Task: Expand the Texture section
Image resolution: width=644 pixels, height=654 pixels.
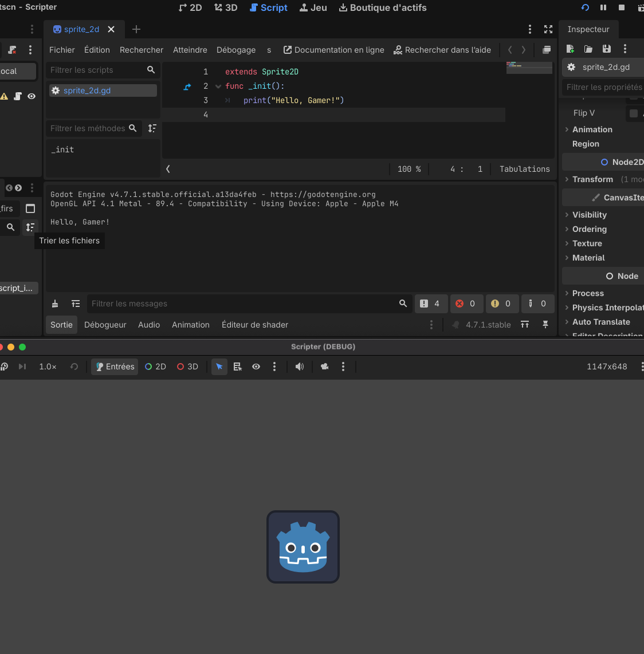Action: pos(587,243)
